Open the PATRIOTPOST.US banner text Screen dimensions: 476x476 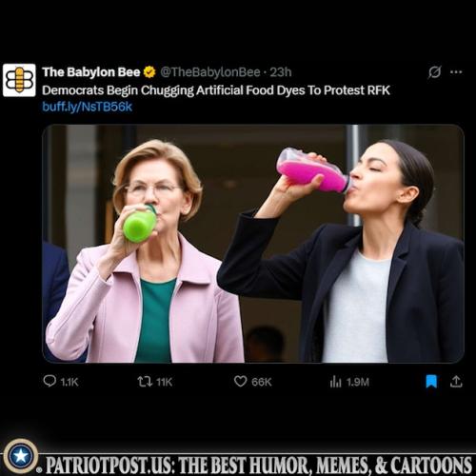259,466
